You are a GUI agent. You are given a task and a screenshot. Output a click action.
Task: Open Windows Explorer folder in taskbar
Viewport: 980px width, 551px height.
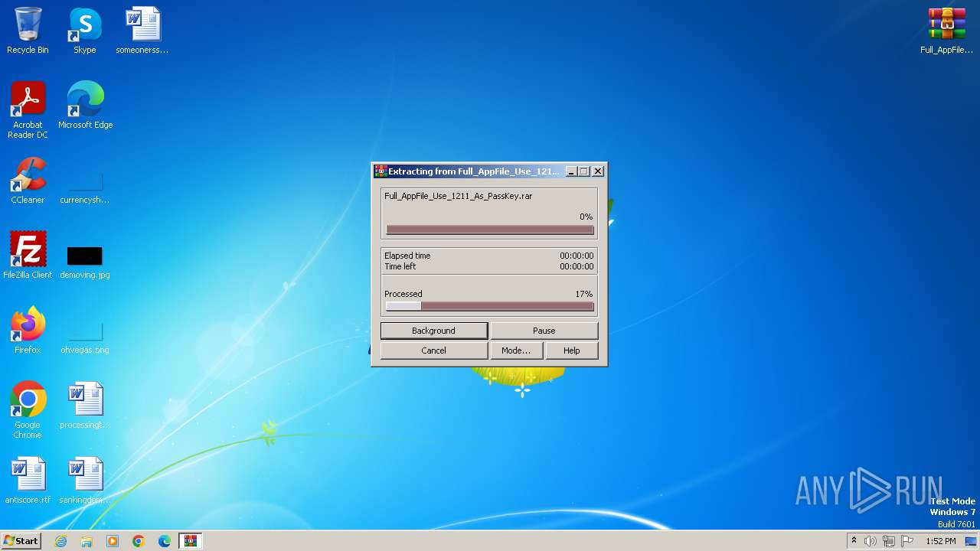[87, 541]
